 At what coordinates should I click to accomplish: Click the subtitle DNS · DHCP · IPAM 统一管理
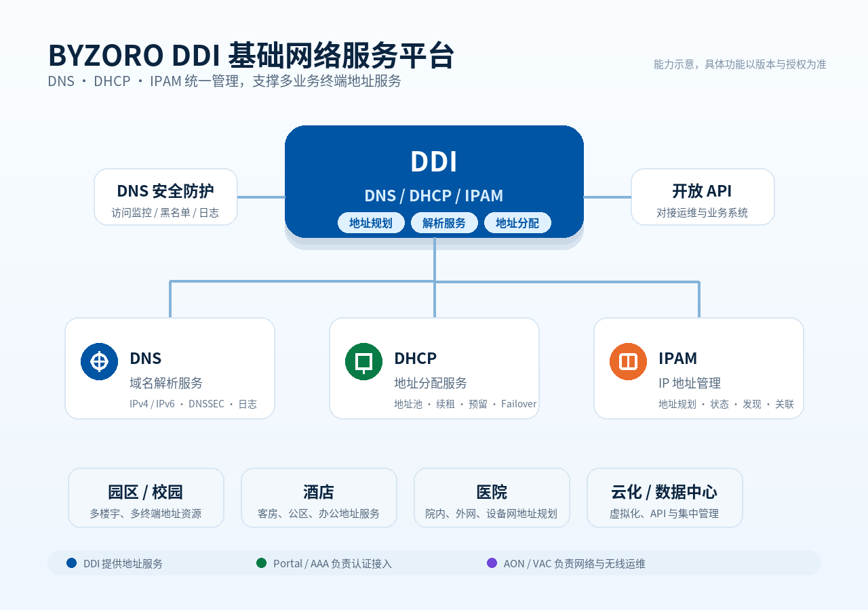224,81
